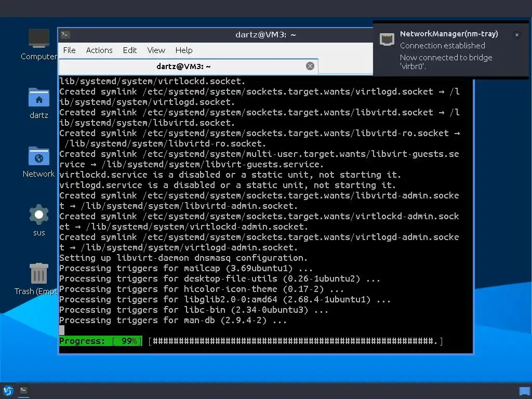The height and width of the screenshot is (399, 532).
Task: Click the terminal icon in the title bar
Action: point(65,35)
